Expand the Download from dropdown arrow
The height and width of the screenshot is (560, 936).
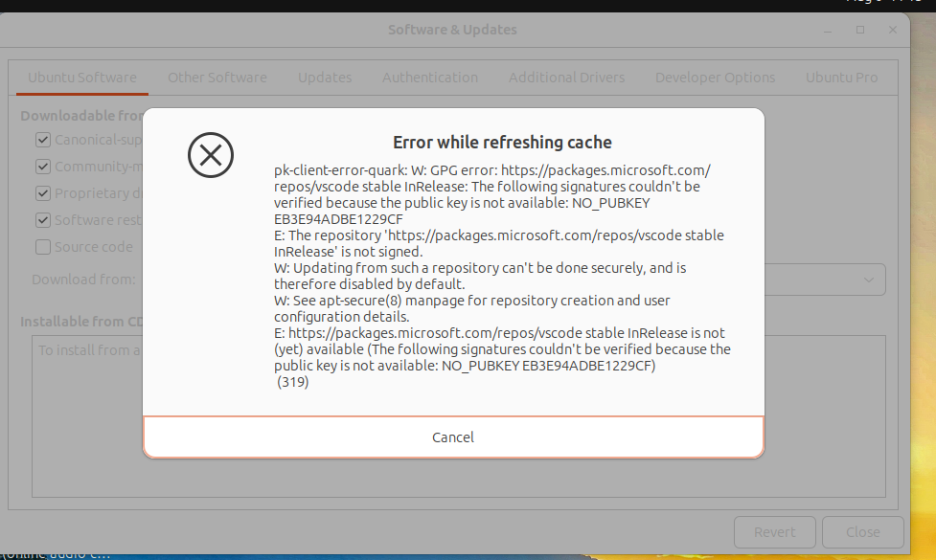point(869,280)
